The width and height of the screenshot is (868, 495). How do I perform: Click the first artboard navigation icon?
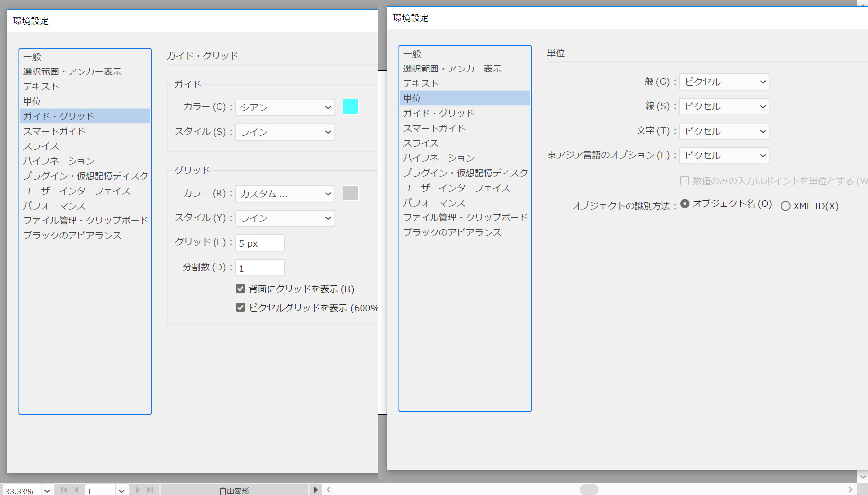tap(64, 490)
